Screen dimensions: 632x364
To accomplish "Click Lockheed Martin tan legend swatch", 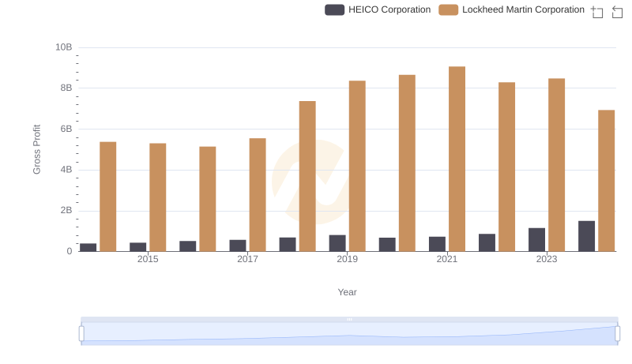I will pyautogui.click(x=448, y=9).
